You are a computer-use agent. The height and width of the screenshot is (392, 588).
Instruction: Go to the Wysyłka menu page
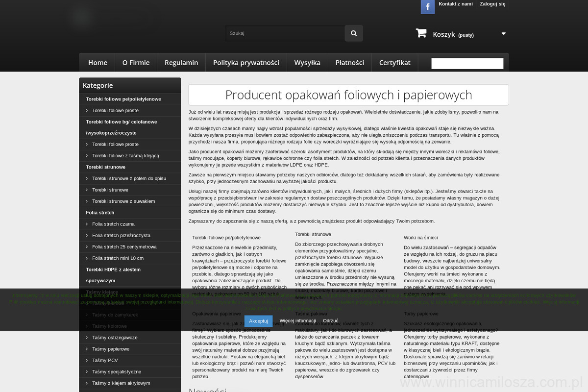click(x=307, y=63)
